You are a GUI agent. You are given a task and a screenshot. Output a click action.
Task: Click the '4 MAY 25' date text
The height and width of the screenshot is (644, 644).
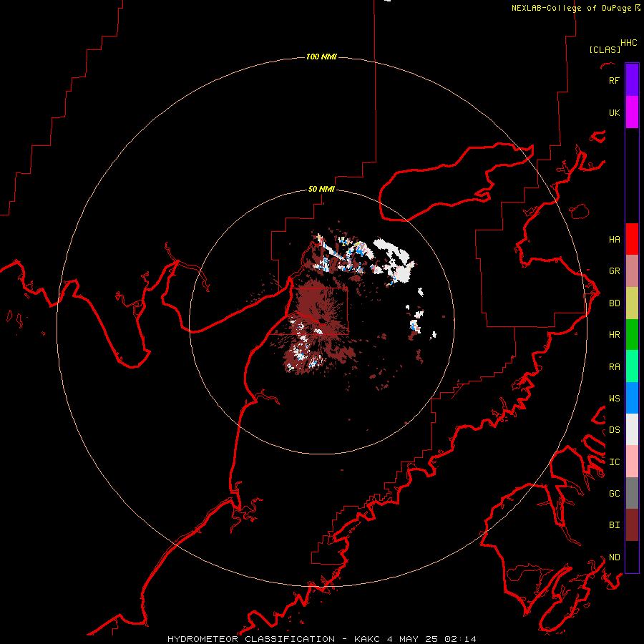[413, 639]
